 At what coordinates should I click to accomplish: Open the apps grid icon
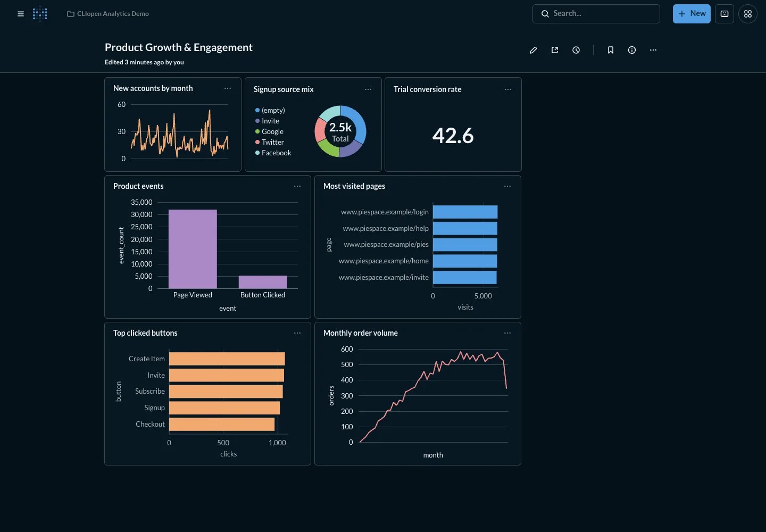748,14
